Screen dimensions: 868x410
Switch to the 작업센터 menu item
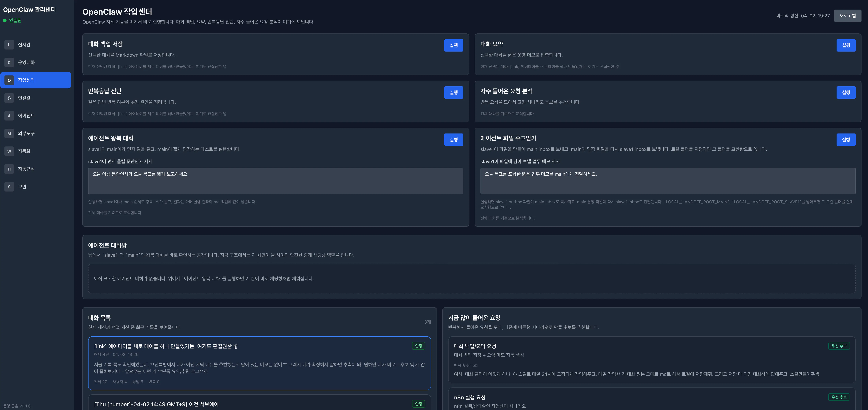(36, 80)
